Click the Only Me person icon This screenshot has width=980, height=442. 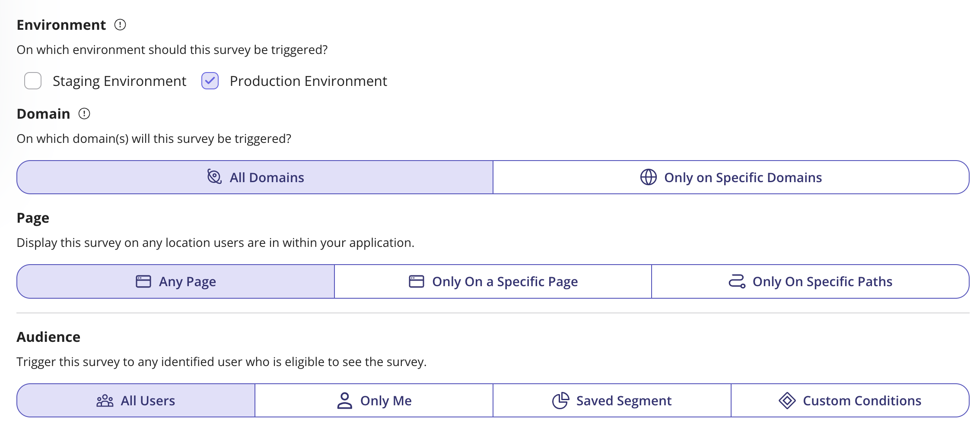[344, 401]
